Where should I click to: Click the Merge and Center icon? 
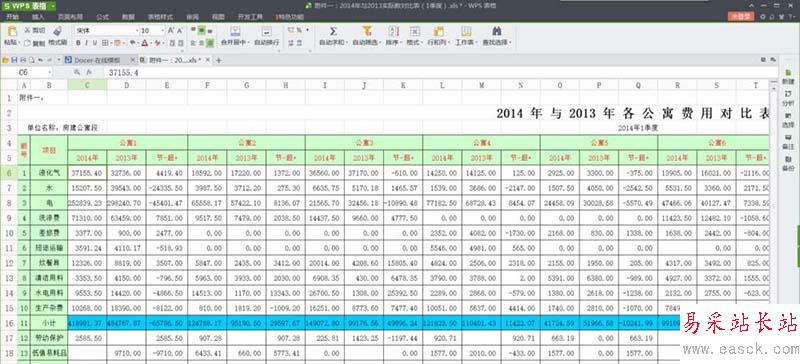tap(235, 31)
